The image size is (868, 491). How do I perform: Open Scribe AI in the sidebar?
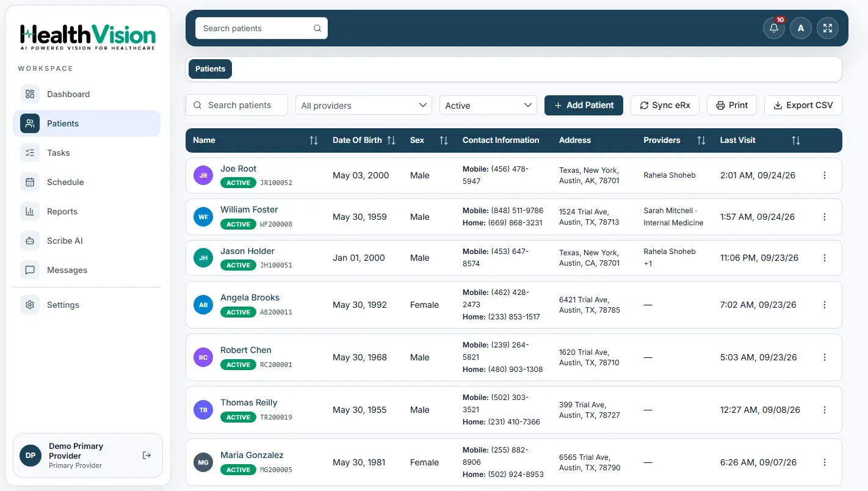(87, 241)
